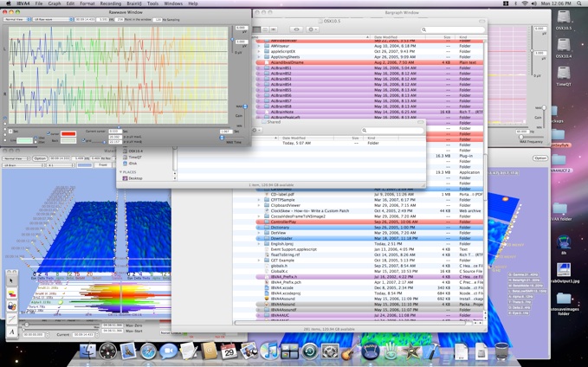Click MAX Frequency slider in Bargraph Window

coord(530,137)
